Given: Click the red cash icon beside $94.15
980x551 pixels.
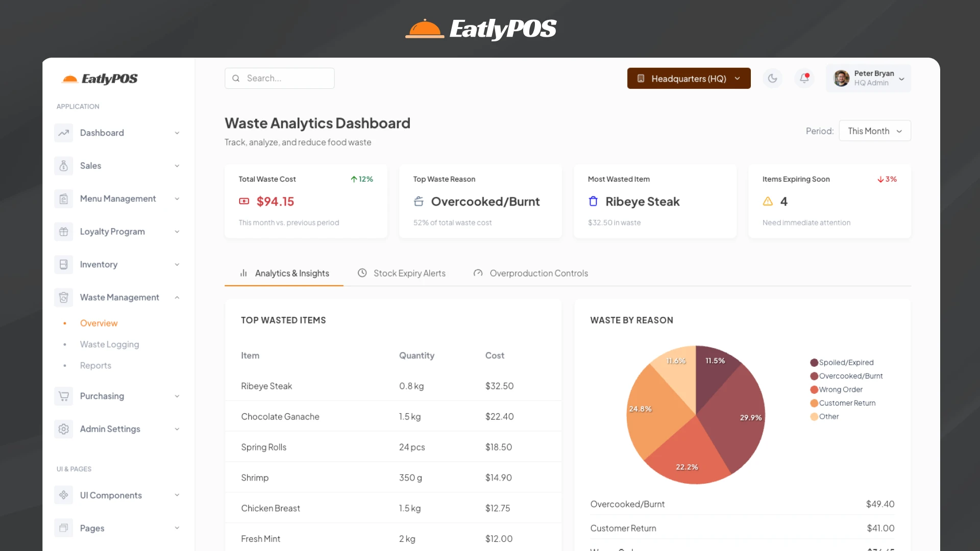Looking at the screenshot, I should pos(244,202).
